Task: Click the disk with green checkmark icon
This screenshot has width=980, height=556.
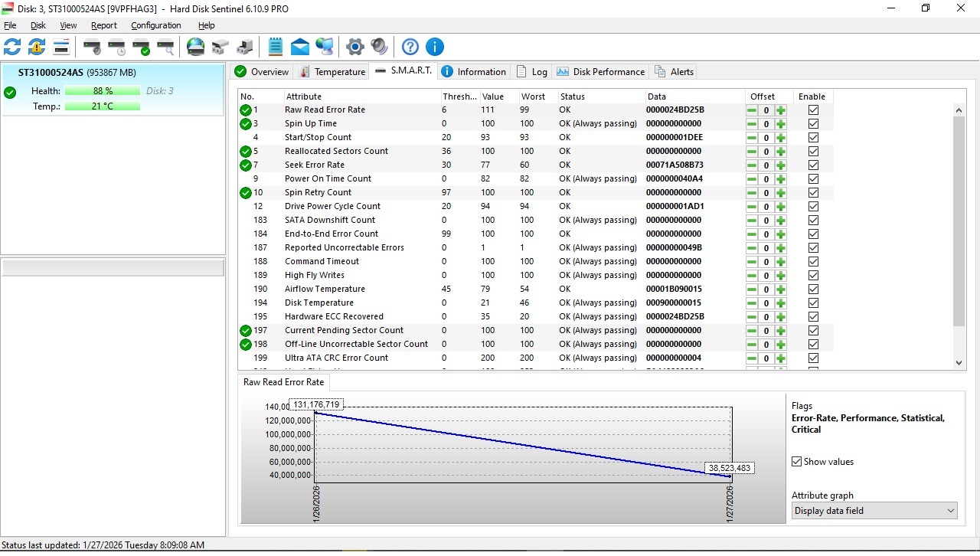Action: tap(141, 47)
